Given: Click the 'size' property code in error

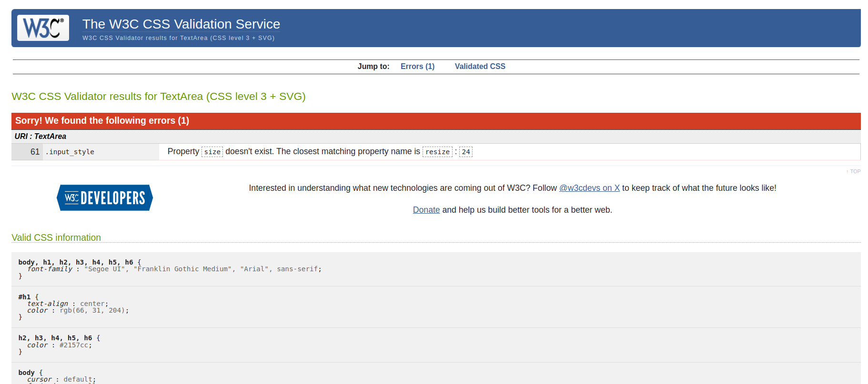Looking at the screenshot, I should (212, 152).
